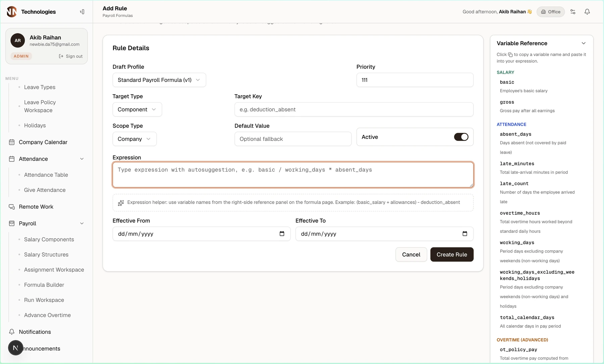Click the Default Value input field
Image resolution: width=604 pixels, height=364 pixels.
click(293, 139)
